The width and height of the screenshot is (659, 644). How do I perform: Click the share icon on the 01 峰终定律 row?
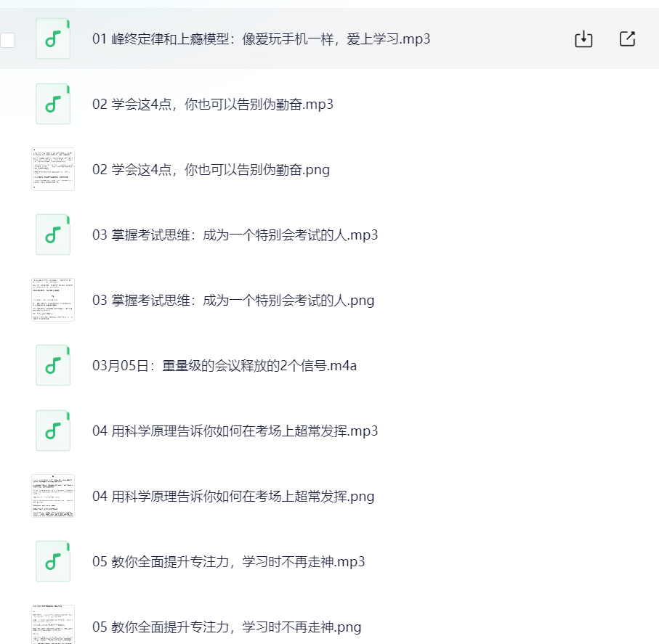[x=628, y=38]
